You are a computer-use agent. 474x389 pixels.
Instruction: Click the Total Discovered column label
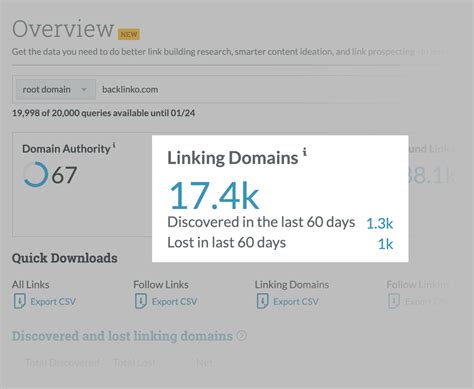click(63, 362)
